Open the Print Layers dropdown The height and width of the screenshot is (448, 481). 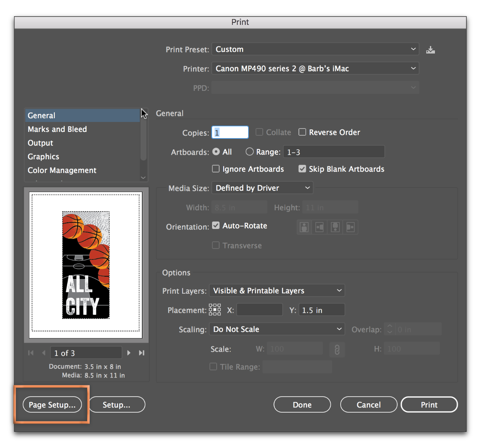click(277, 290)
